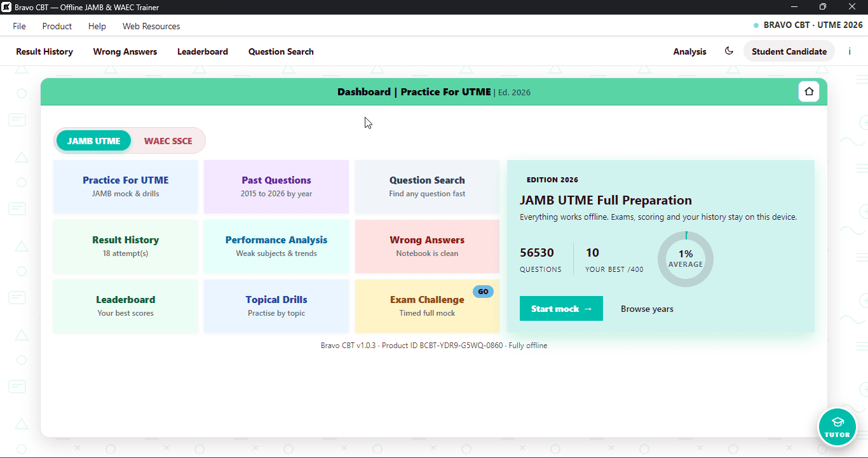868x458 pixels.
Task: Open the Result History card
Action: pos(126,246)
